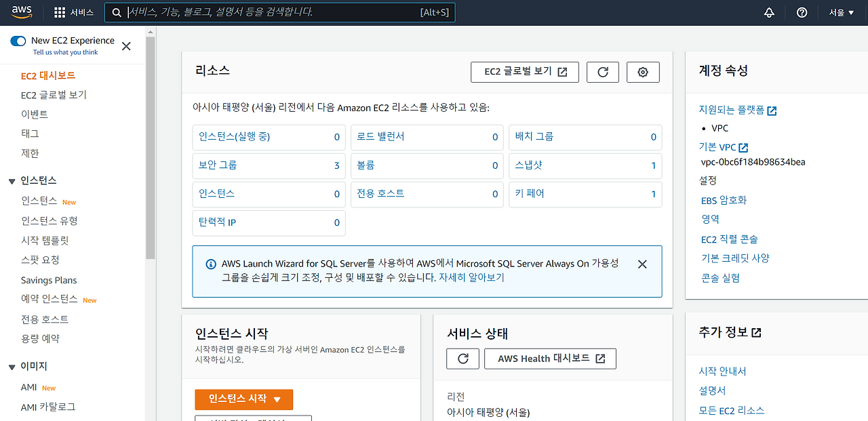868x421 pixels.
Task: Open the 기본 VPC link
Action: (x=724, y=147)
